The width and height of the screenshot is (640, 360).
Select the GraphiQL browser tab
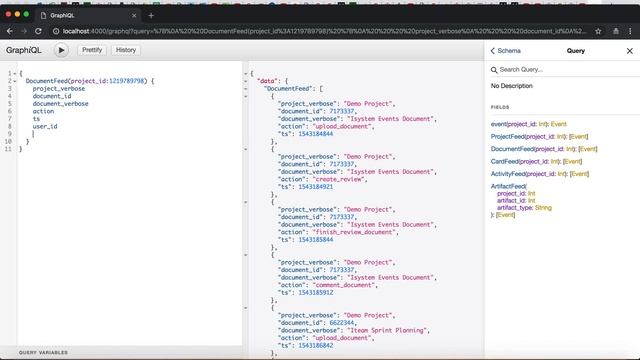[x=88, y=16]
